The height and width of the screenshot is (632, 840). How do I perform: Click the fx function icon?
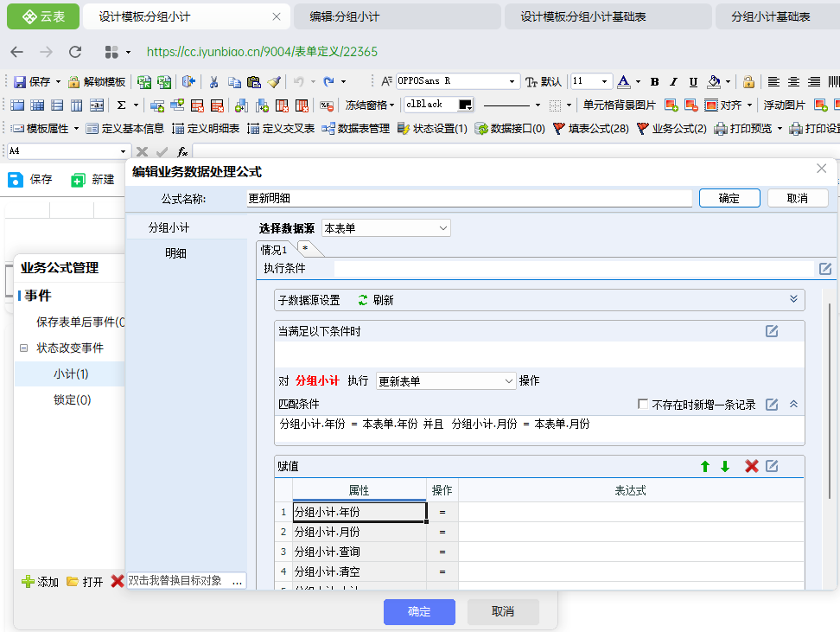pos(182,151)
